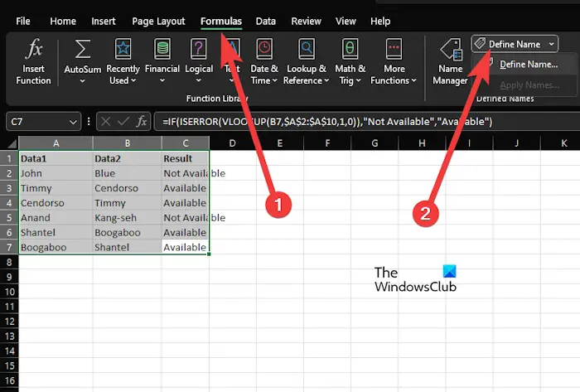Expand the Date & Time dropdown chevron
The height and width of the screenshot is (392, 580).
point(274,80)
